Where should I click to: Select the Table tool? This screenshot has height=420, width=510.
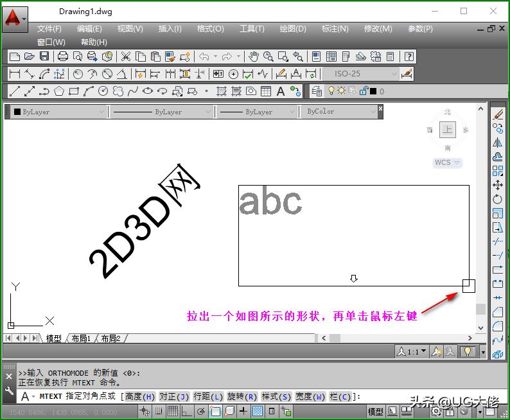coord(266,91)
